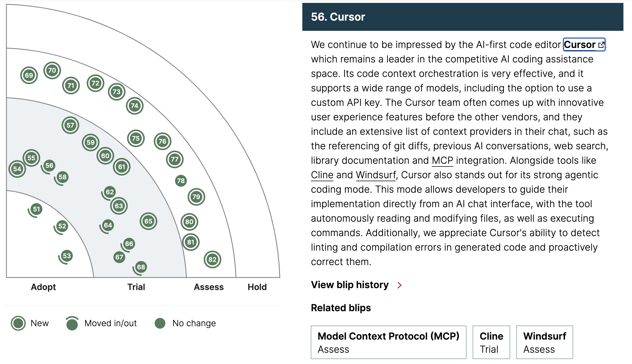Open the Windsurf Assess related blip
The image size is (632, 364).
[x=544, y=342]
